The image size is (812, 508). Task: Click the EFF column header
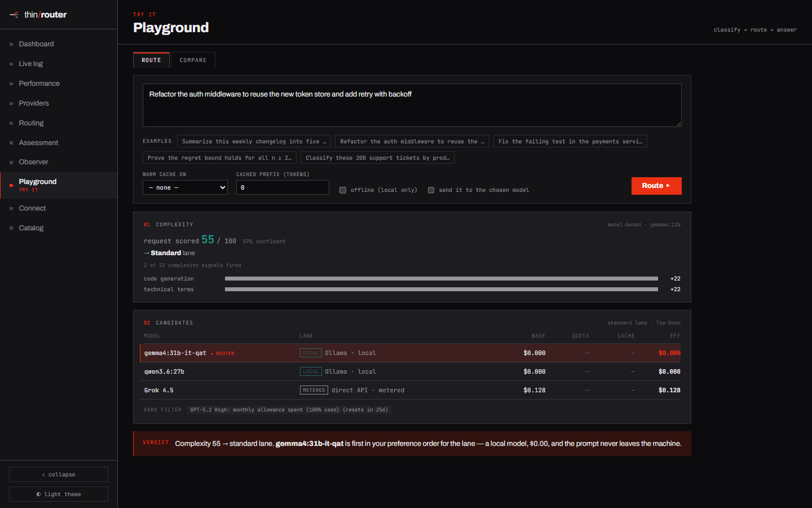675,336
